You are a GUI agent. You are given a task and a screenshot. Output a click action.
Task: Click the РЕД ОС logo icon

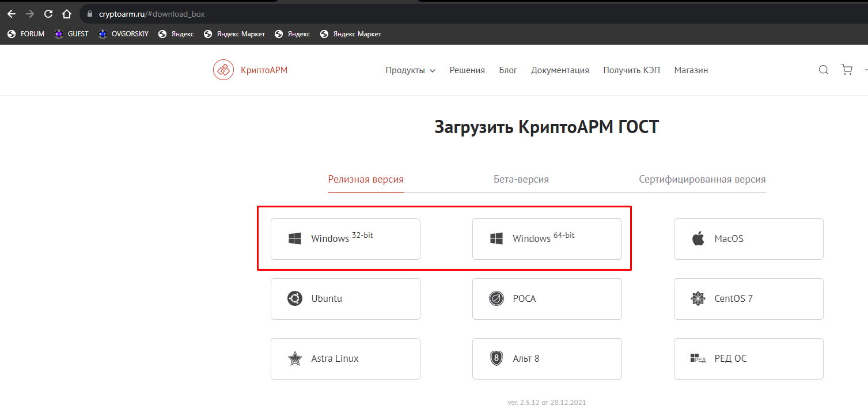[698, 358]
